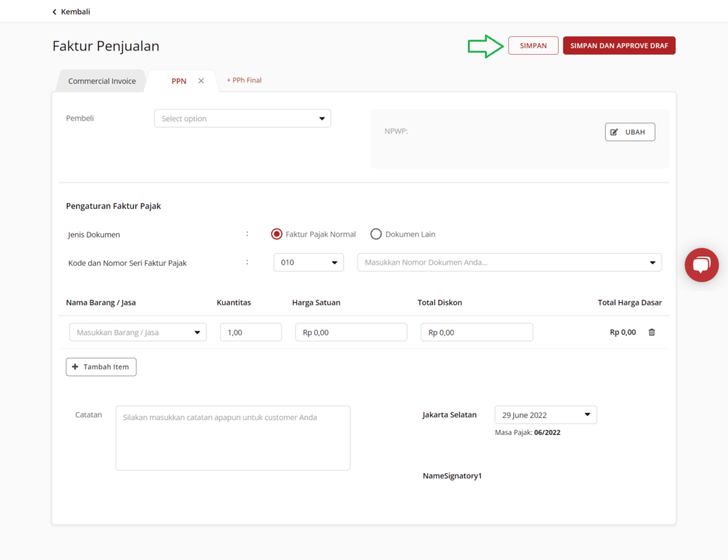728x560 pixels.
Task: Open the 29 June 2022 date dropdown
Action: (545, 415)
